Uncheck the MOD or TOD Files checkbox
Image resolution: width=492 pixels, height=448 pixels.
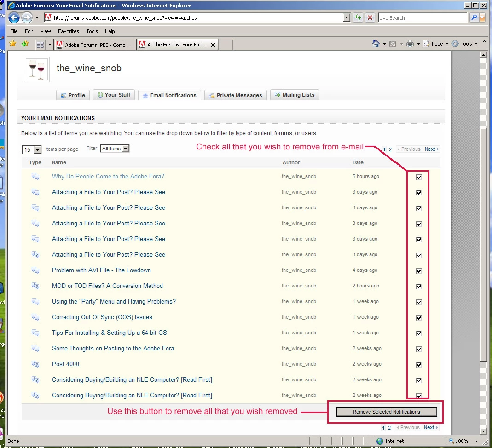tap(418, 286)
